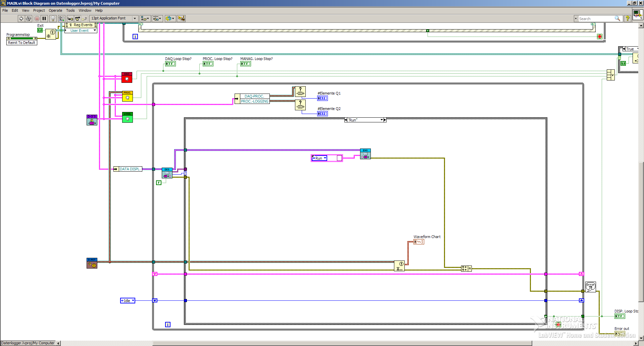Image resolution: width=644 pixels, height=346 pixels.
Task: Open the Operate menu
Action: (x=55, y=10)
